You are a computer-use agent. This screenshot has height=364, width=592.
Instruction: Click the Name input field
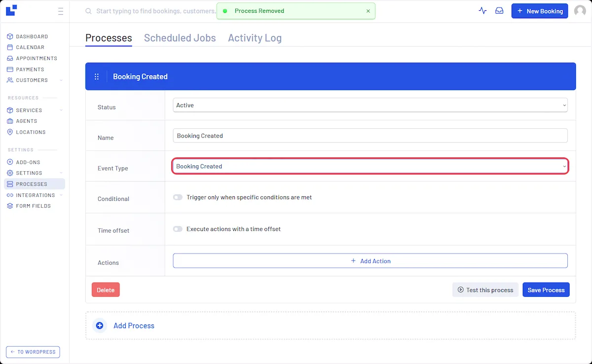(370, 136)
